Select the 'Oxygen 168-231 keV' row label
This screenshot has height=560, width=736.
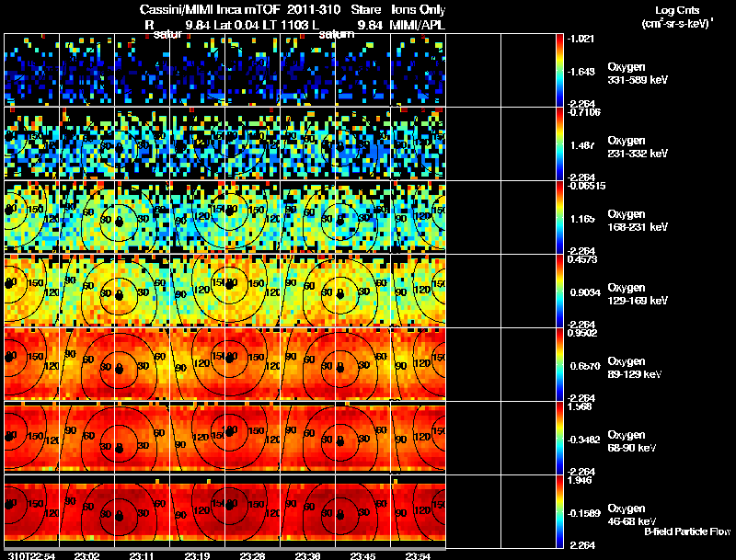pyautogui.click(x=638, y=221)
